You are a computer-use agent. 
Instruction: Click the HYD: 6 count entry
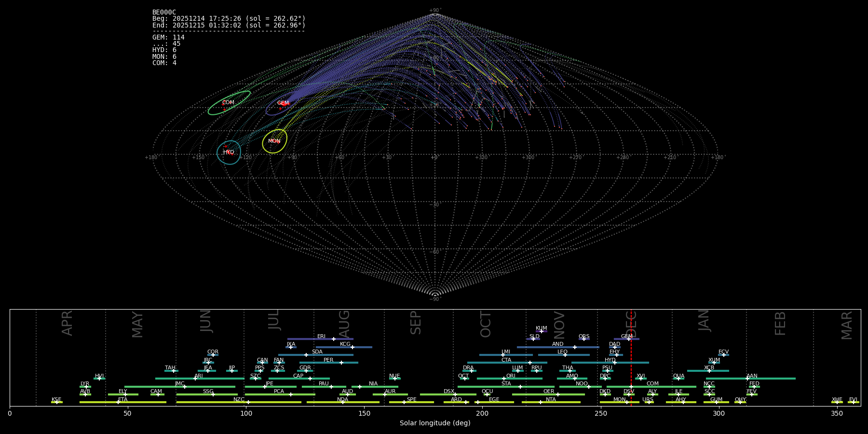pyautogui.click(x=164, y=50)
